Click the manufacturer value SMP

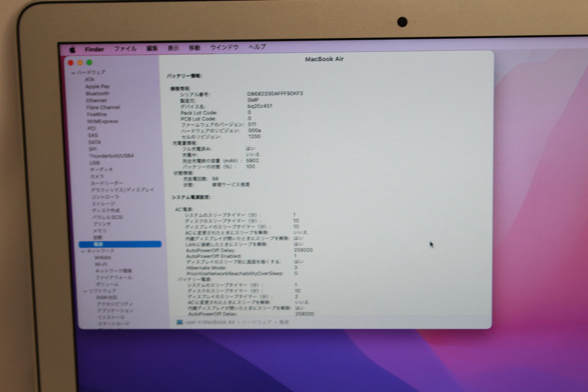(x=253, y=100)
